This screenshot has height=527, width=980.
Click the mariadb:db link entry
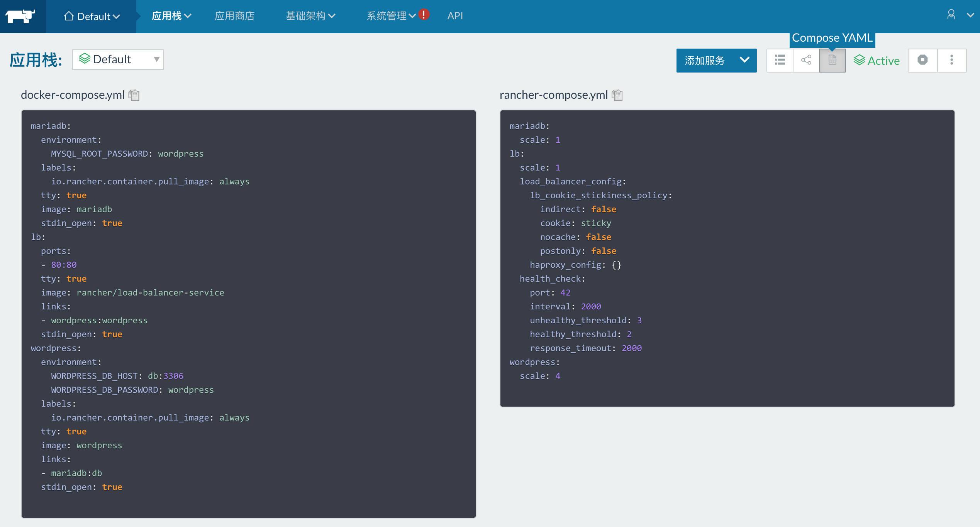76,473
